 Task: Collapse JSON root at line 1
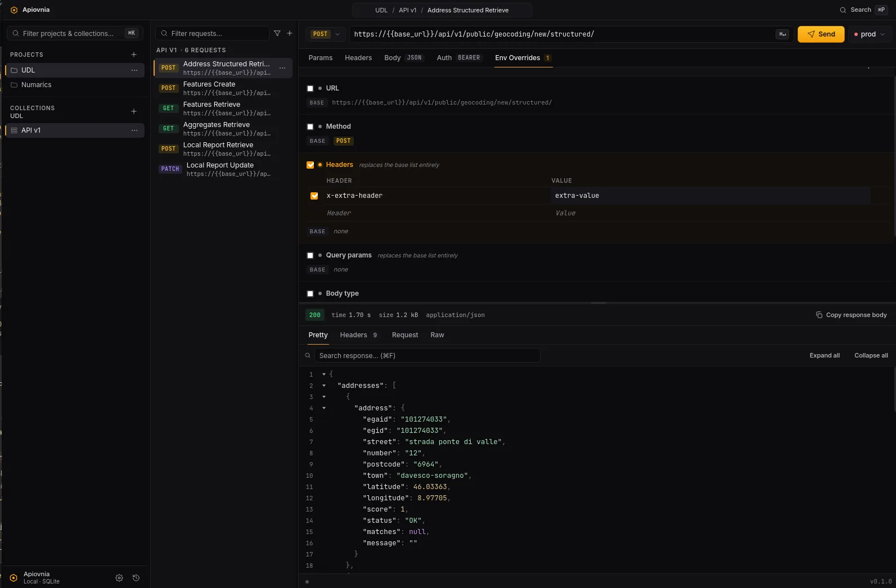click(x=324, y=374)
